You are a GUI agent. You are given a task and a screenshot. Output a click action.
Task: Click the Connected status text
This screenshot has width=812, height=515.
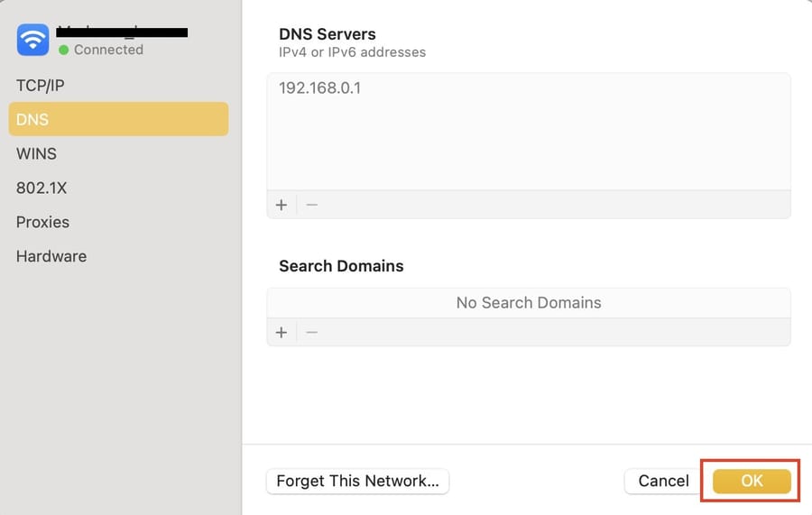coord(108,50)
